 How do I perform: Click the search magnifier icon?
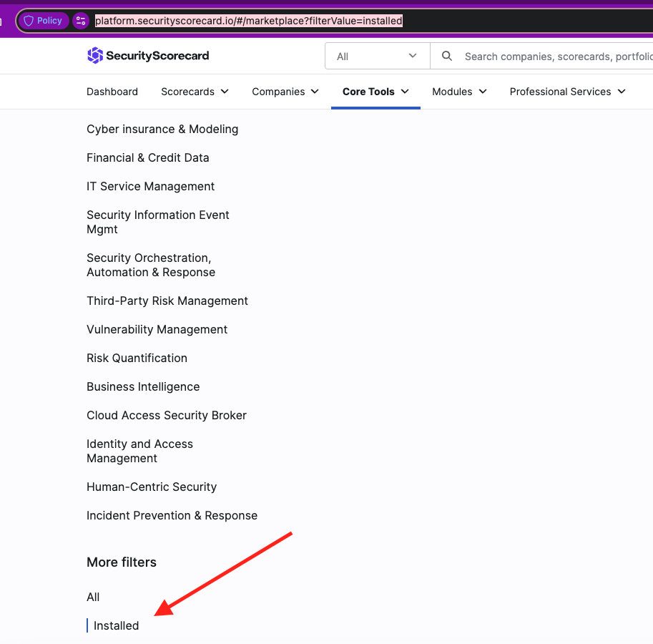point(447,56)
